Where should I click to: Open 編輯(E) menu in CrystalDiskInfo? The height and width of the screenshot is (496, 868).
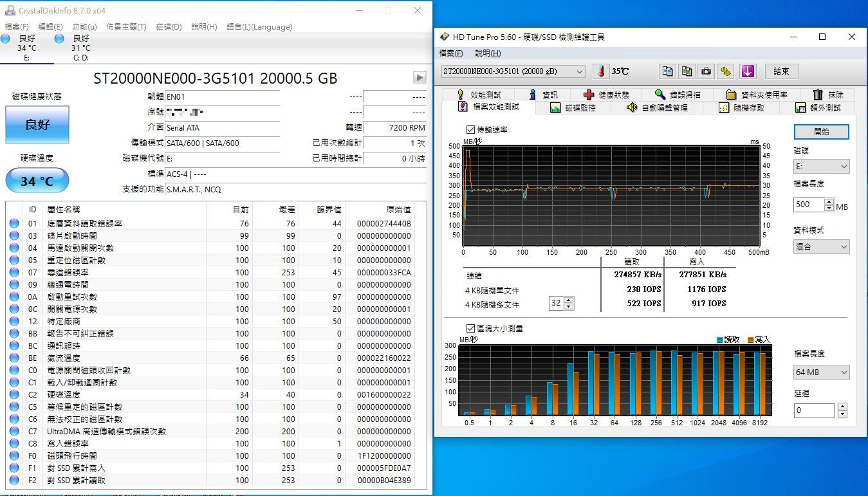[x=50, y=27]
